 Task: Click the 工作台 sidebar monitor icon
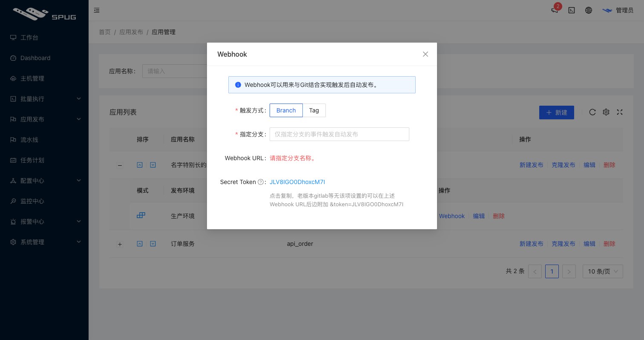point(13,37)
